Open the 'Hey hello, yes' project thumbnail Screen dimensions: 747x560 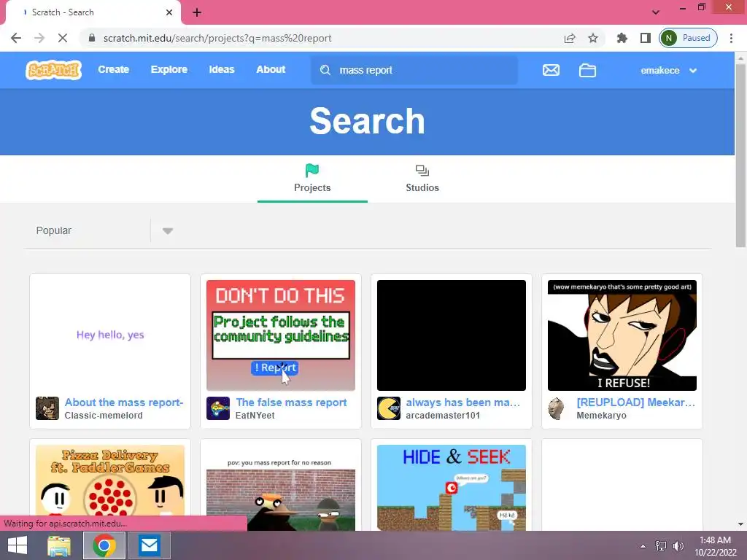(x=110, y=335)
